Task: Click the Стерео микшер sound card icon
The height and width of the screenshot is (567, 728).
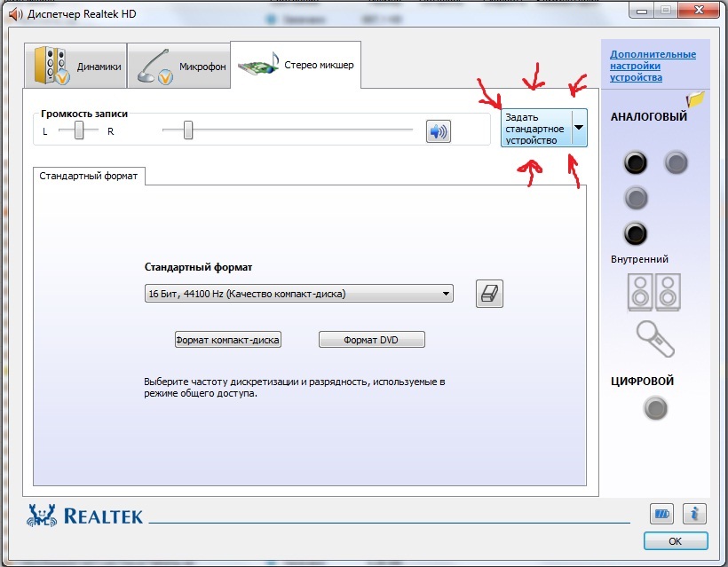Action: pos(258,65)
